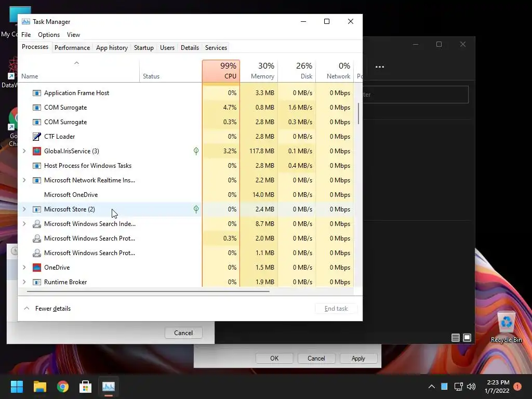Click the End task button
This screenshot has width=532, height=399.
336,309
